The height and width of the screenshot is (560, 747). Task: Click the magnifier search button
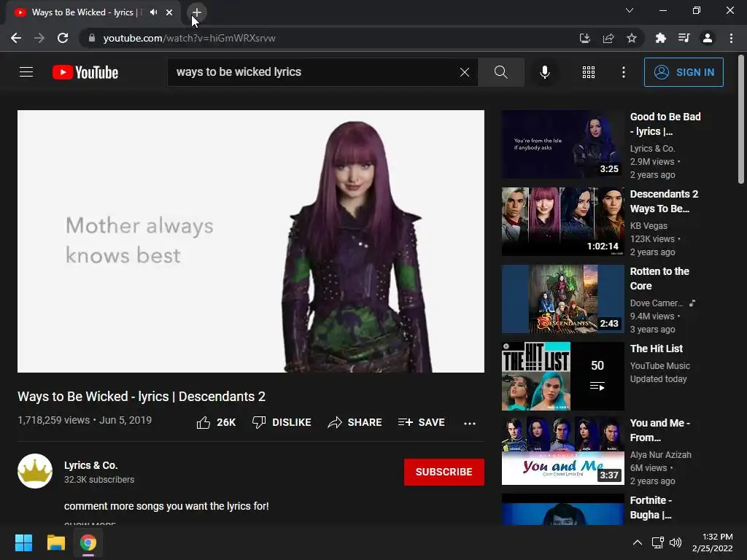click(500, 72)
